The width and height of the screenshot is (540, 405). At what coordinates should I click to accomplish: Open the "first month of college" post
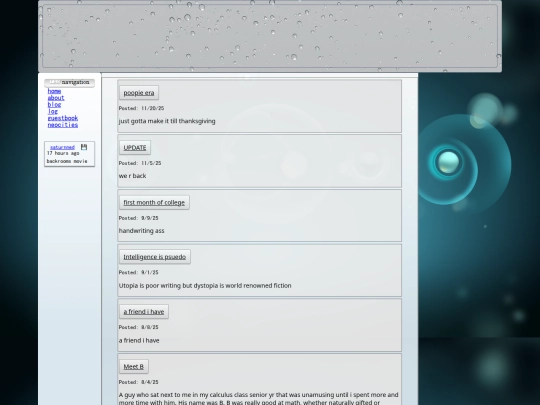coord(154,202)
